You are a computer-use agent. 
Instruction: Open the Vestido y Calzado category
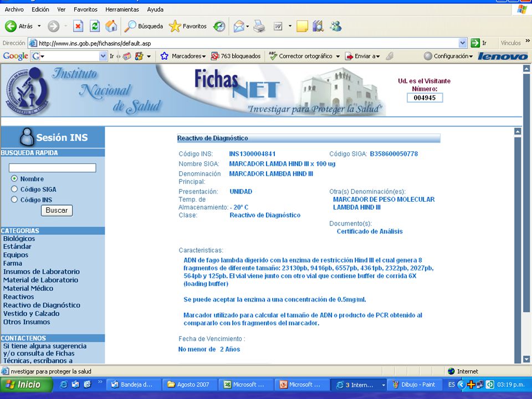[x=31, y=314]
